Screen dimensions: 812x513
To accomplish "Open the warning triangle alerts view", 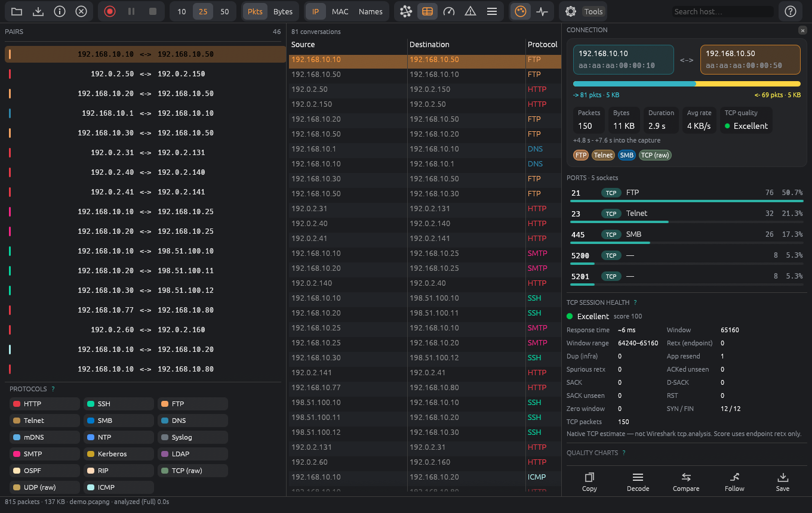I will click(470, 11).
